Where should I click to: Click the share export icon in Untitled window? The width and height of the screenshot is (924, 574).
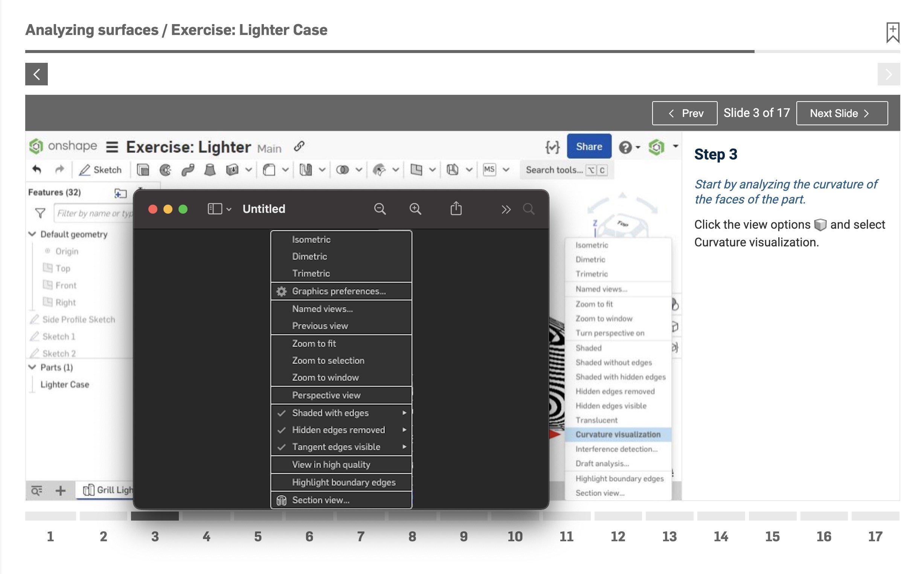pyautogui.click(x=456, y=209)
